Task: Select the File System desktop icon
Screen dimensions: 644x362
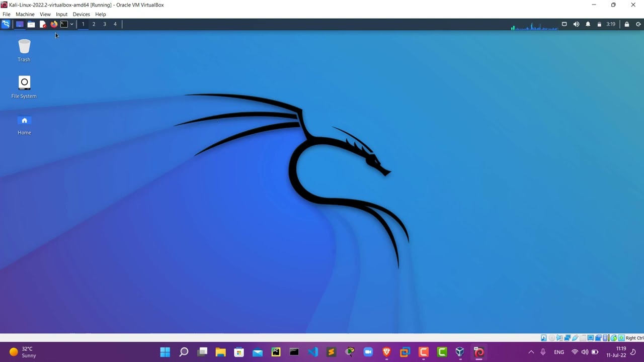Action: [24, 87]
